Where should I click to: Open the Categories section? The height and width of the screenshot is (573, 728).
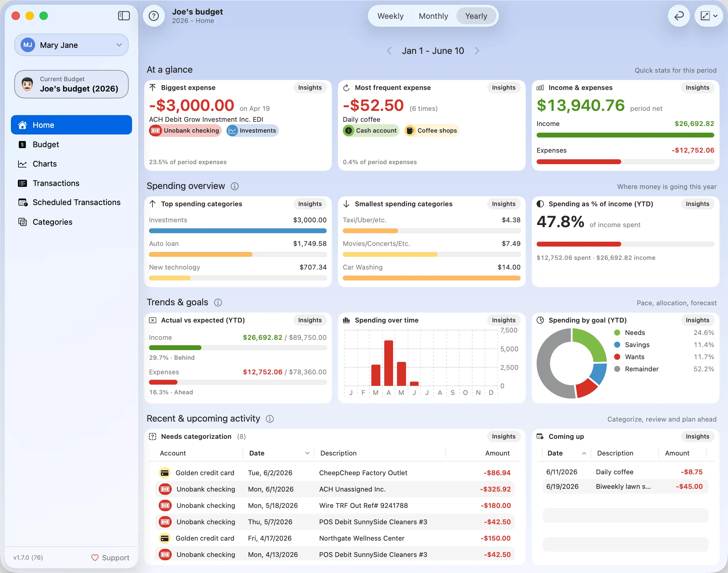71,222
